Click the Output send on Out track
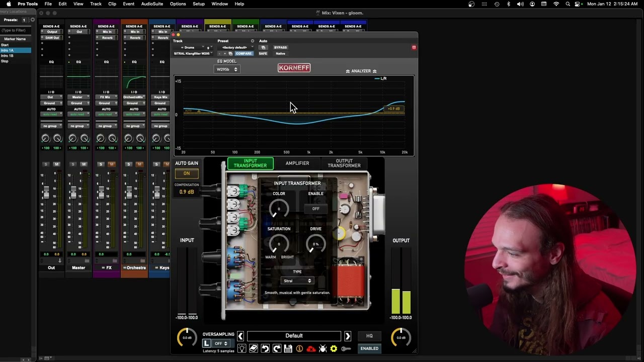Image resolution: width=644 pixels, height=362 pixels. coord(52,32)
